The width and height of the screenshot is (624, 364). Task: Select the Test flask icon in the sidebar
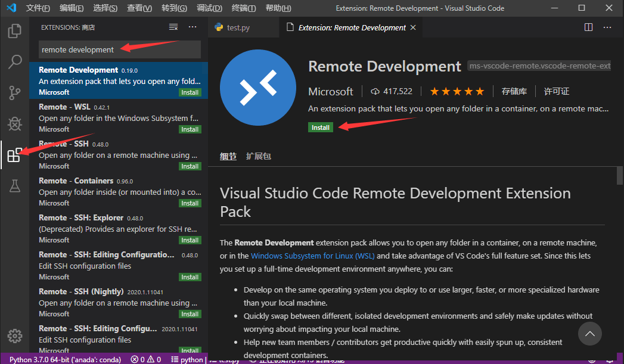point(15,186)
